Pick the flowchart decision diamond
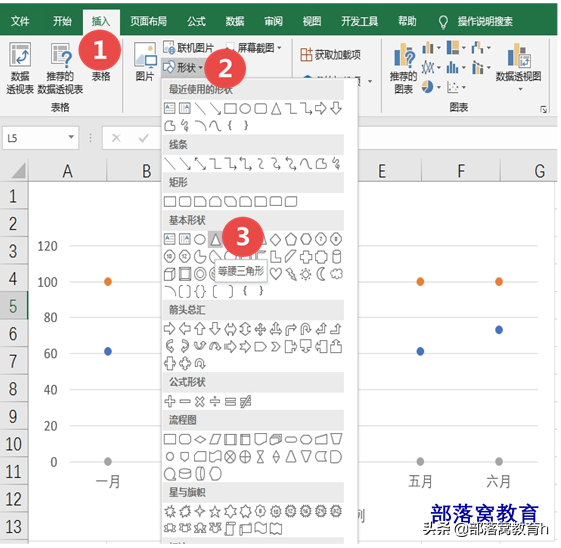This screenshot has height=548, width=561. 200,439
